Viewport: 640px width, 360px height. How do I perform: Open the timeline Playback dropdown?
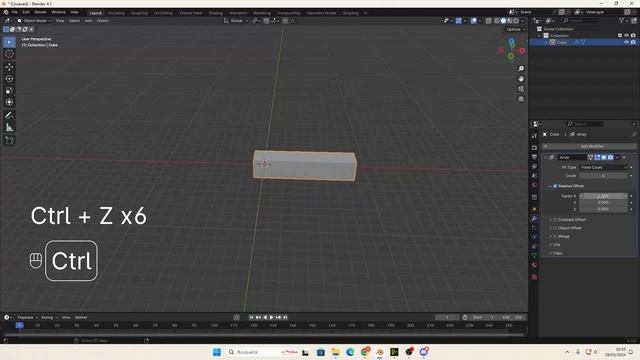[x=27, y=318]
